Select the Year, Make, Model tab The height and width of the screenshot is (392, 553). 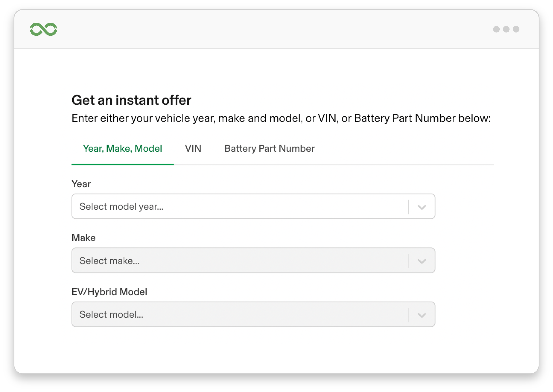(122, 148)
